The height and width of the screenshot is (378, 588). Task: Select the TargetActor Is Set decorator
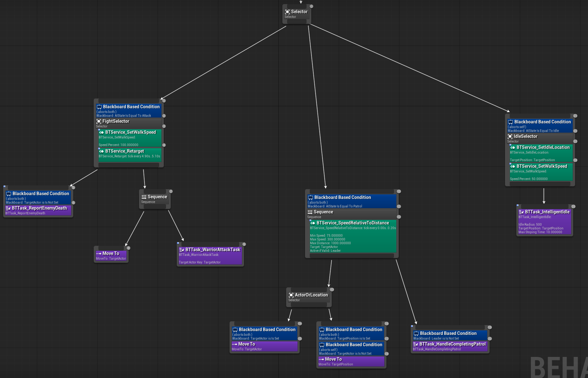click(x=264, y=334)
